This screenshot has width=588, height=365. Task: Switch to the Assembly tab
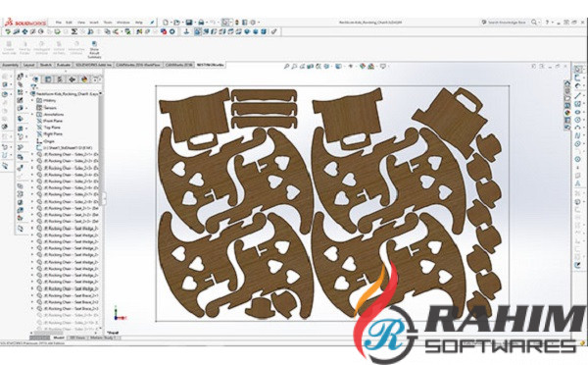click(x=10, y=65)
